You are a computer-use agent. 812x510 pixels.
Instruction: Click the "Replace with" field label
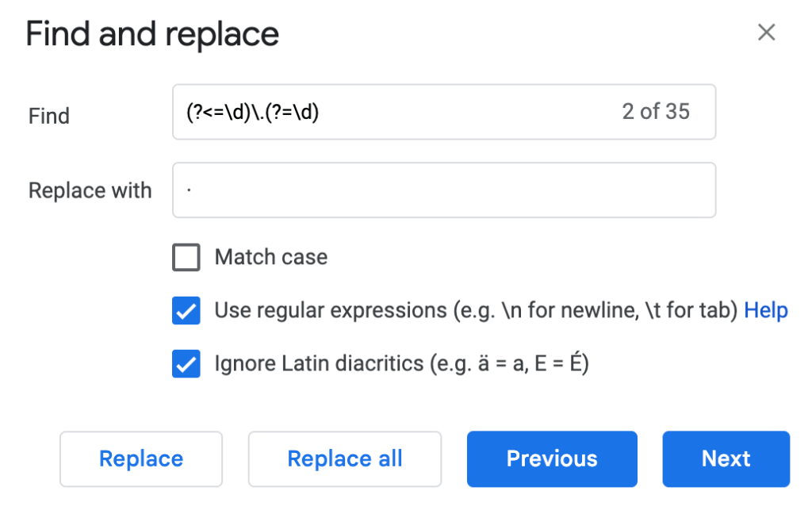90,191
